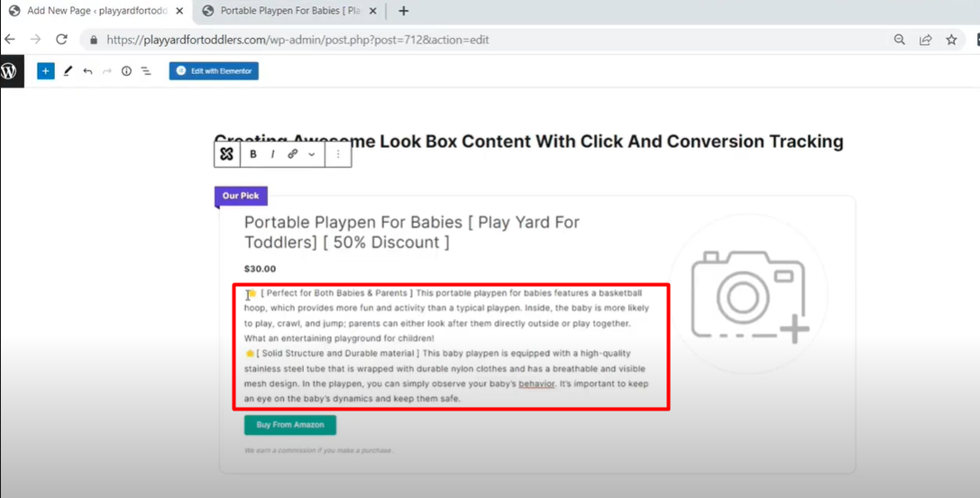Click the commission disclaimer text
This screenshot has height=498, width=980.
pos(319,450)
